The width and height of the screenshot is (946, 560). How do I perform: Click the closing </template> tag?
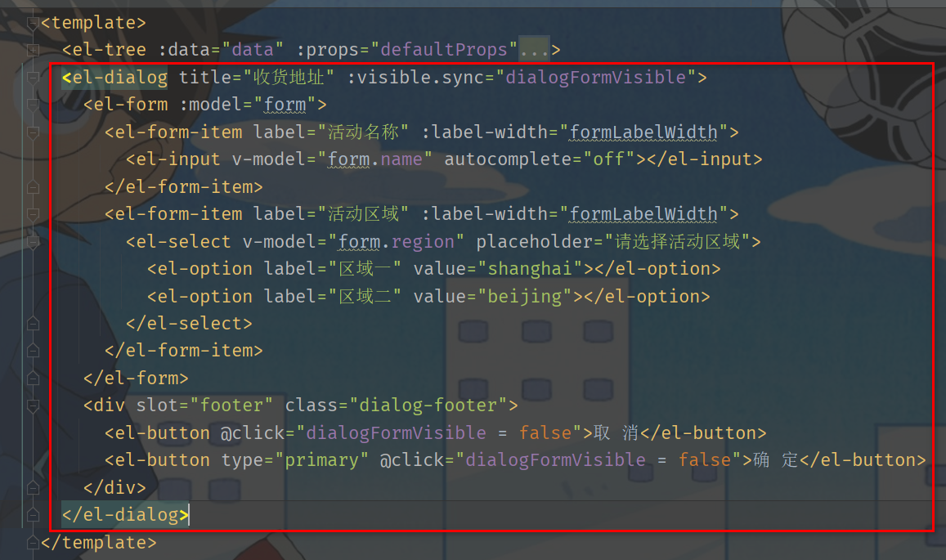[x=98, y=543]
